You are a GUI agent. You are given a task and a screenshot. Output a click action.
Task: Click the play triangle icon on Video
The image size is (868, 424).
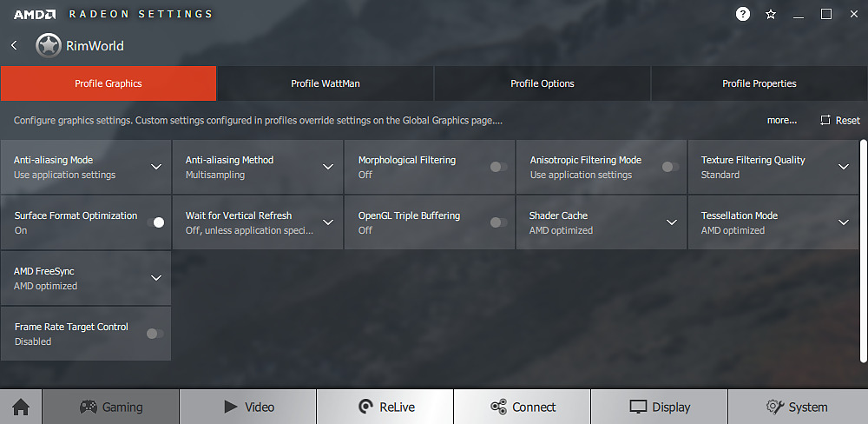click(x=230, y=407)
